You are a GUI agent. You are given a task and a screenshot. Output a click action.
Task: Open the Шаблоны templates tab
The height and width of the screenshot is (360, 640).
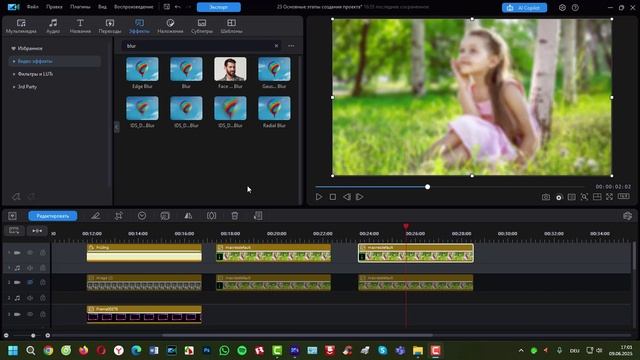[x=231, y=26]
